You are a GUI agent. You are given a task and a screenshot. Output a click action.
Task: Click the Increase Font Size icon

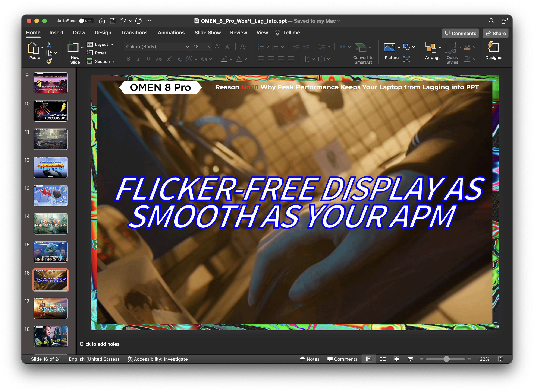(x=217, y=47)
